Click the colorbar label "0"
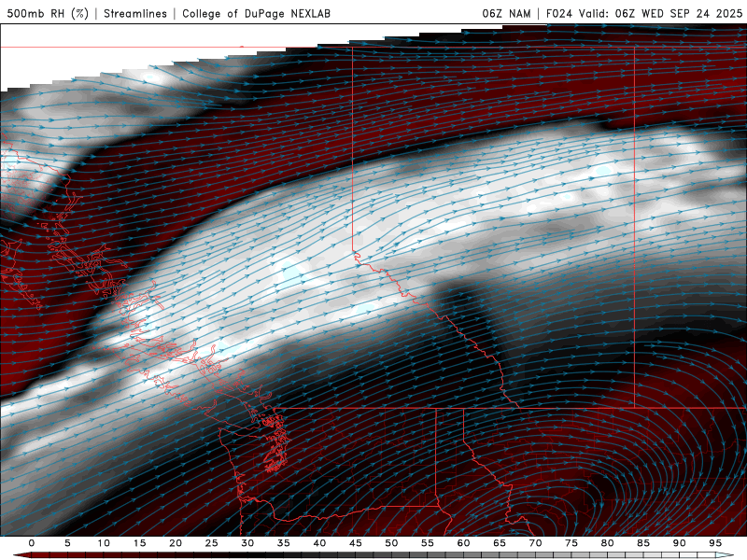The height and width of the screenshot is (560, 747). pyautogui.click(x=32, y=543)
